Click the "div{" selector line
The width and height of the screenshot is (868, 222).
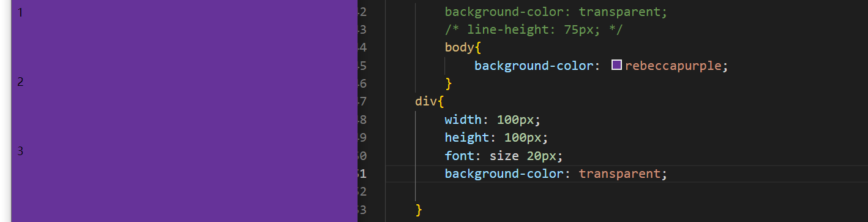tap(430, 102)
